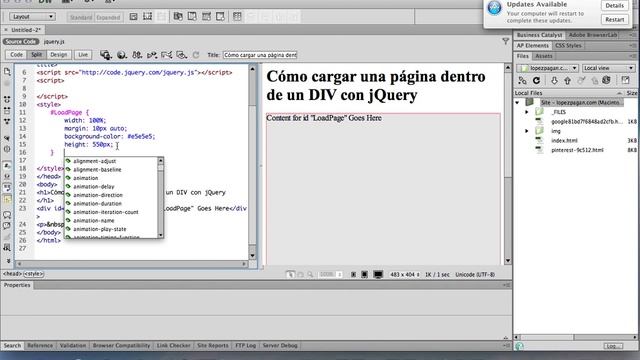Screen dimensions: 640x360
Task: Click the Spry Collapsible Panel insert icon
Action: click(x=220, y=17)
